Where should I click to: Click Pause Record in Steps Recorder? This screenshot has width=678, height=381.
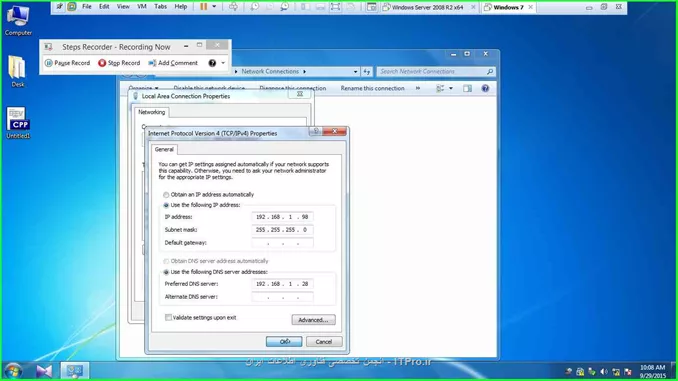[x=68, y=63]
